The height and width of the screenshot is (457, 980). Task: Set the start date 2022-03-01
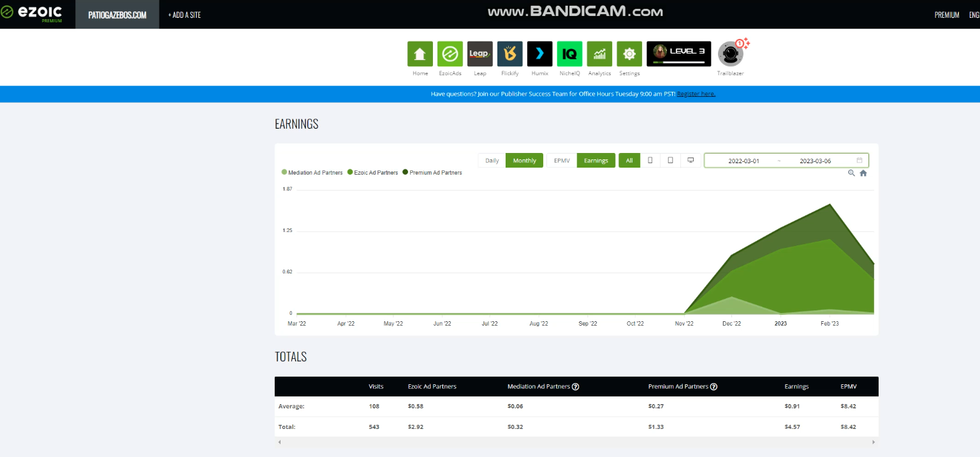tap(743, 161)
